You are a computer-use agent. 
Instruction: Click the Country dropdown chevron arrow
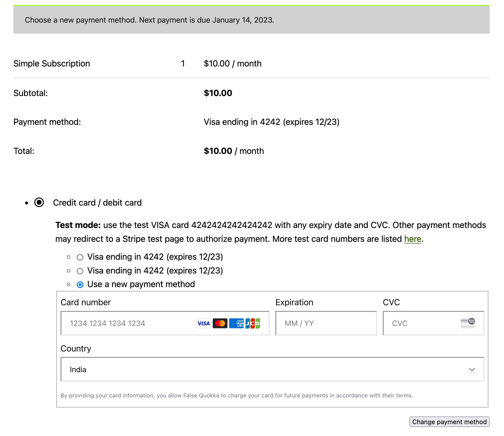[x=472, y=370]
